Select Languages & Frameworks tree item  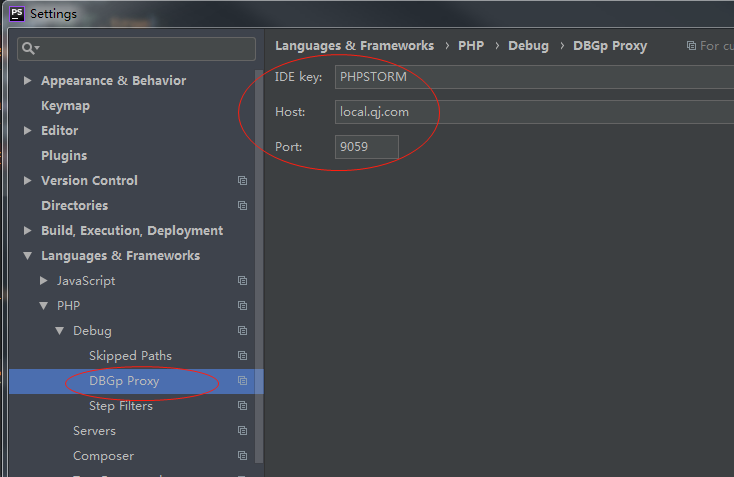120,256
